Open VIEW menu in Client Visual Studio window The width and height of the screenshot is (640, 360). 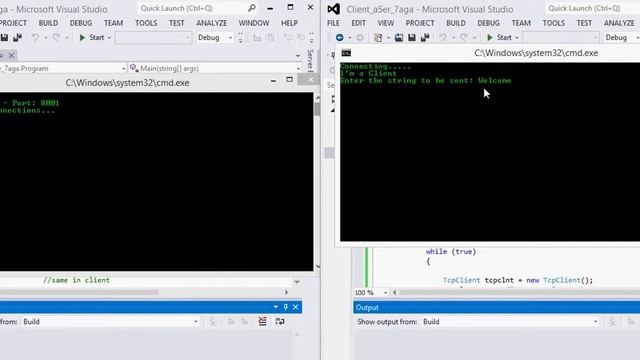click(386, 23)
